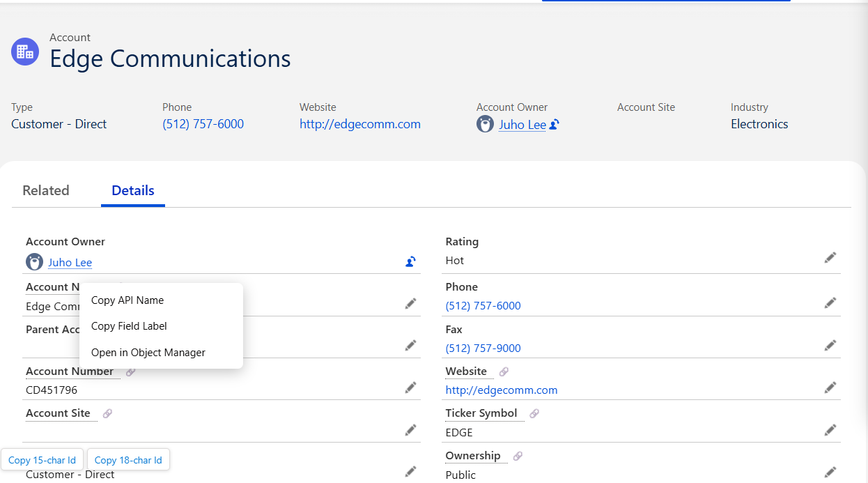Edit Parent Account pencil icon
Viewport: 868px width, 483px height.
tap(411, 345)
